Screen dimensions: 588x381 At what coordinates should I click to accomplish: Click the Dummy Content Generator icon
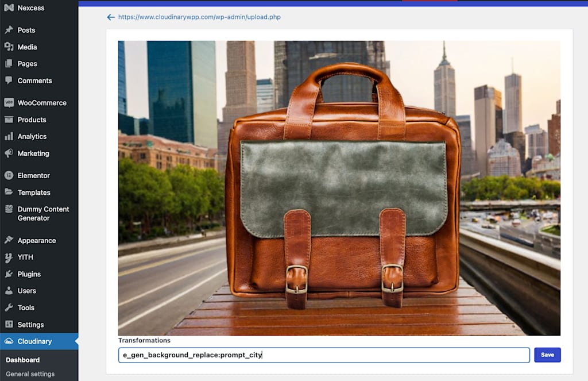pyautogui.click(x=9, y=209)
